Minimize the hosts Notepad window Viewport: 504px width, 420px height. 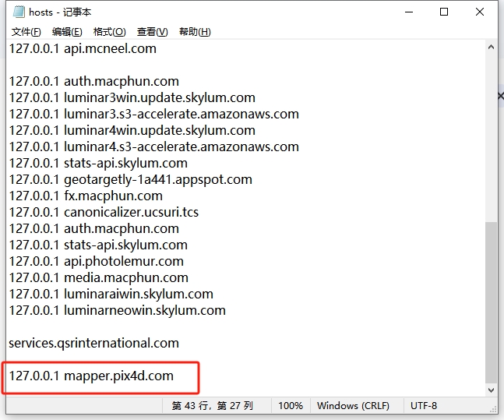point(409,12)
